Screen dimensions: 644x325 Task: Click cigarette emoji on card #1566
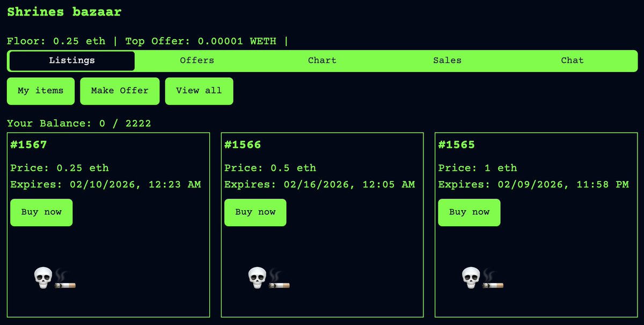(279, 279)
